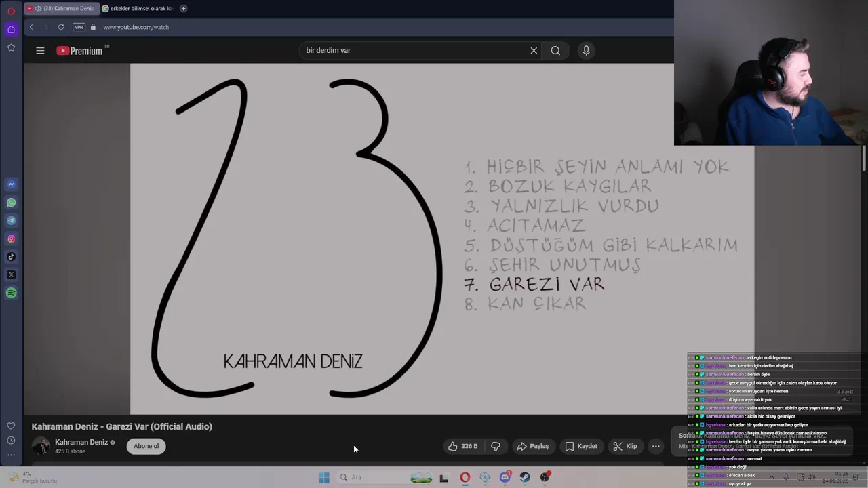Click the video title 'Kahraman Deniz - Garezi Var (Official Audio)'
This screenshot has height=488, width=868.
[122, 426]
